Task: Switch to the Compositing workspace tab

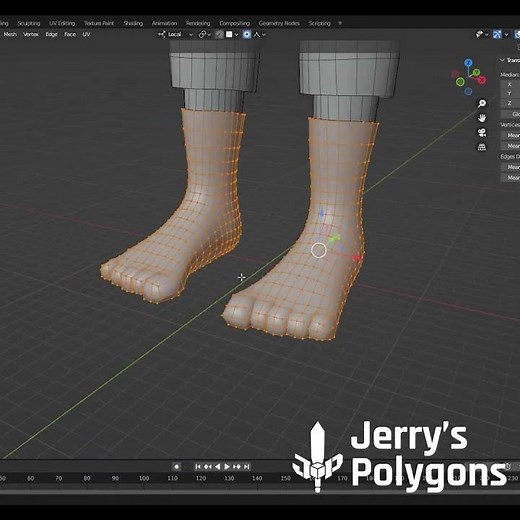Action: [x=234, y=23]
